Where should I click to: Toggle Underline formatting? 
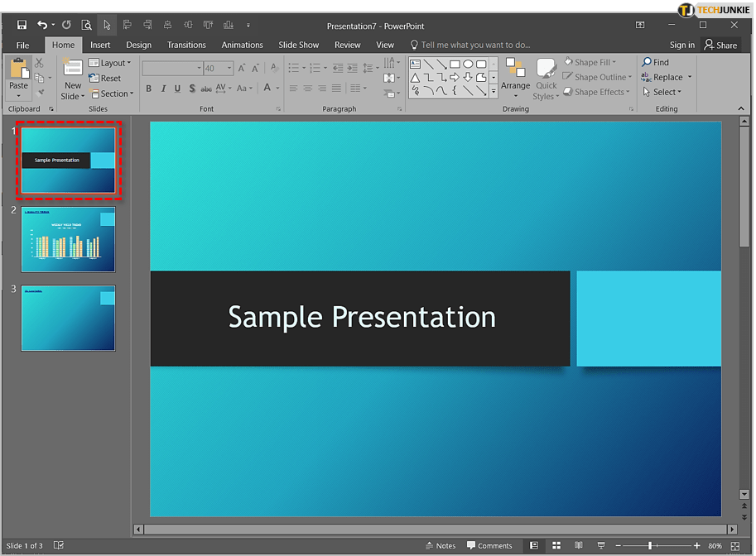(177, 89)
